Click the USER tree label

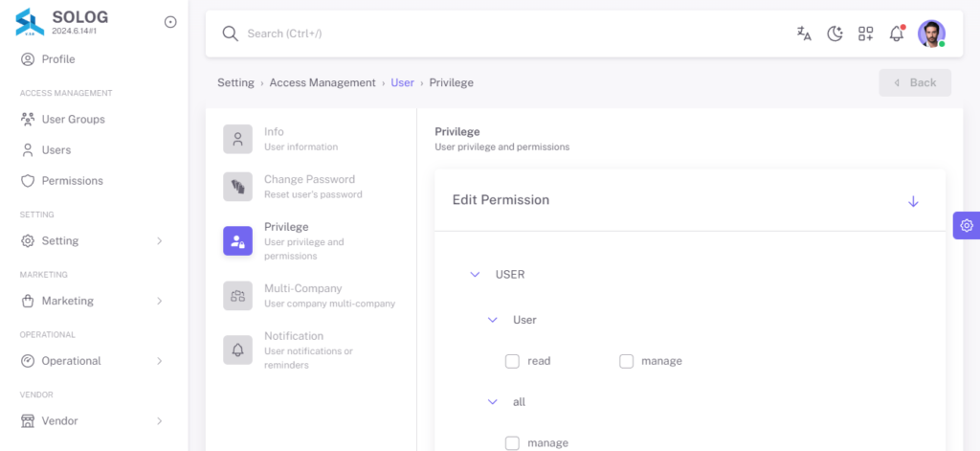510,275
